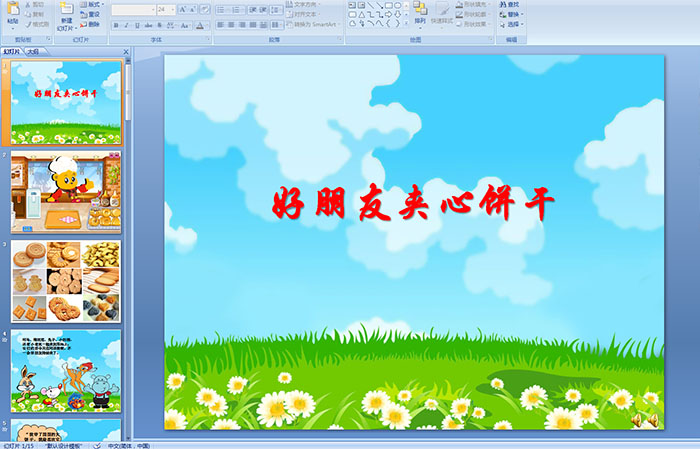700x449 pixels.
Task: Toggle Bold formatting
Action: point(116,25)
